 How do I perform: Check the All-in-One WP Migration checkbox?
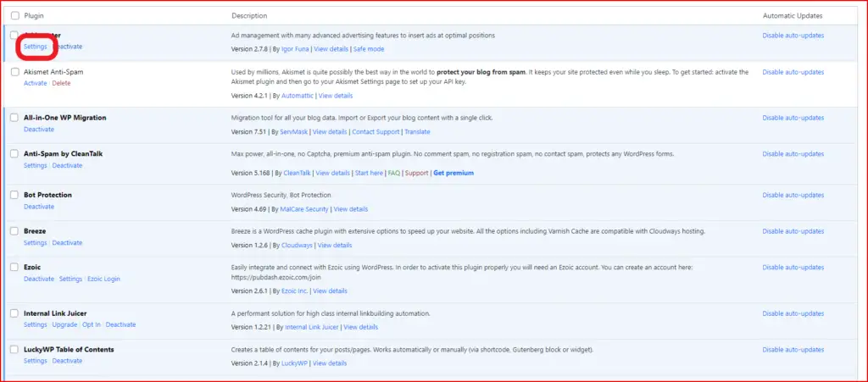pos(15,118)
